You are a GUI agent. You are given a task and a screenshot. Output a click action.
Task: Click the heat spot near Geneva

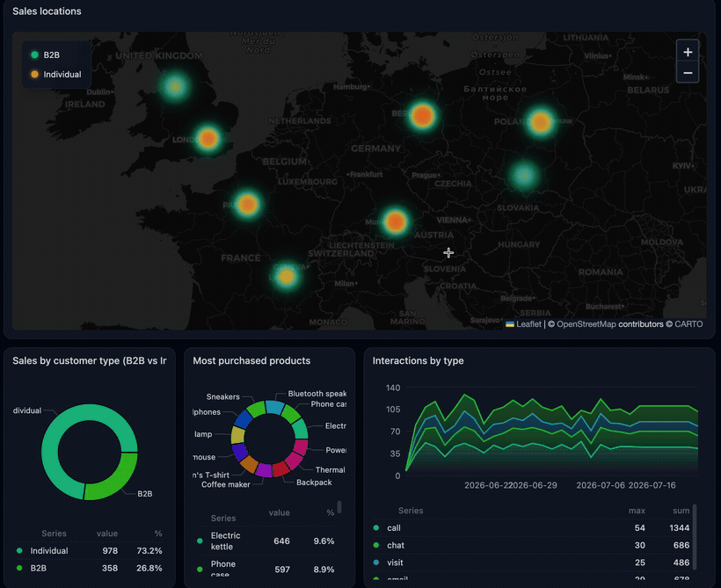[287, 276]
